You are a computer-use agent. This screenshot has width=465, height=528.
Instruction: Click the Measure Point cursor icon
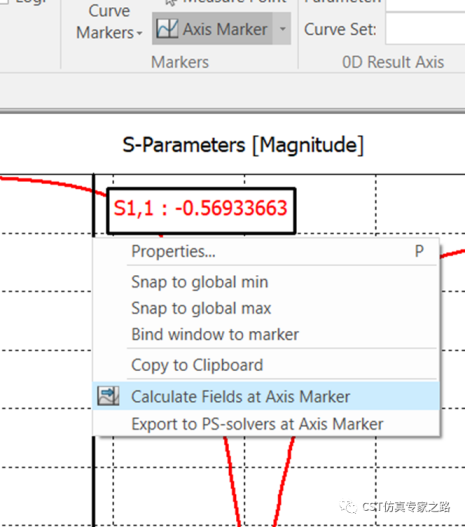click(171, 2)
